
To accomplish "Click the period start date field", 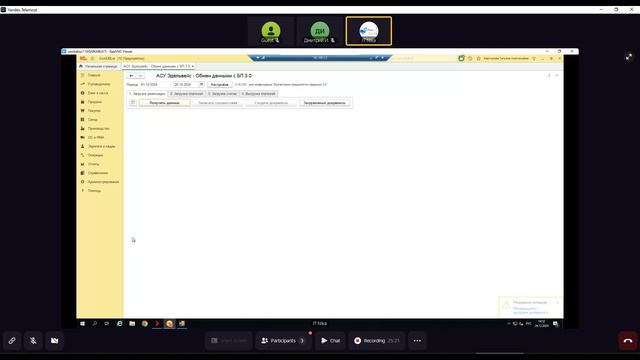I will click(x=154, y=84).
